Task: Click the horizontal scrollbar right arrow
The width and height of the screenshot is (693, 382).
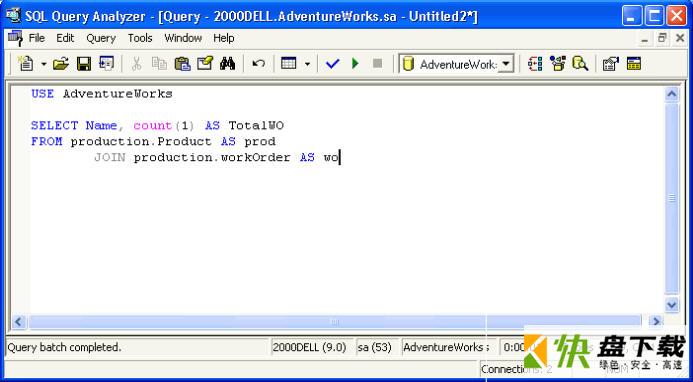Action: [655, 321]
